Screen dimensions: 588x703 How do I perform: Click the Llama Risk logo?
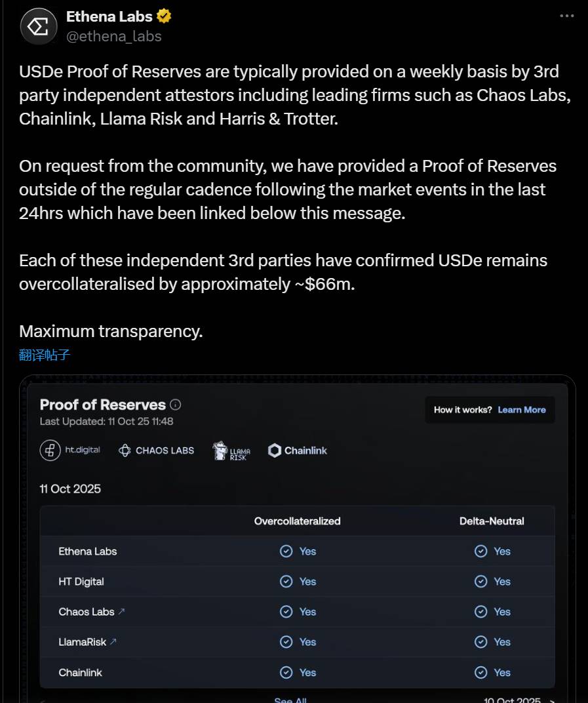(x=231, y=451)
